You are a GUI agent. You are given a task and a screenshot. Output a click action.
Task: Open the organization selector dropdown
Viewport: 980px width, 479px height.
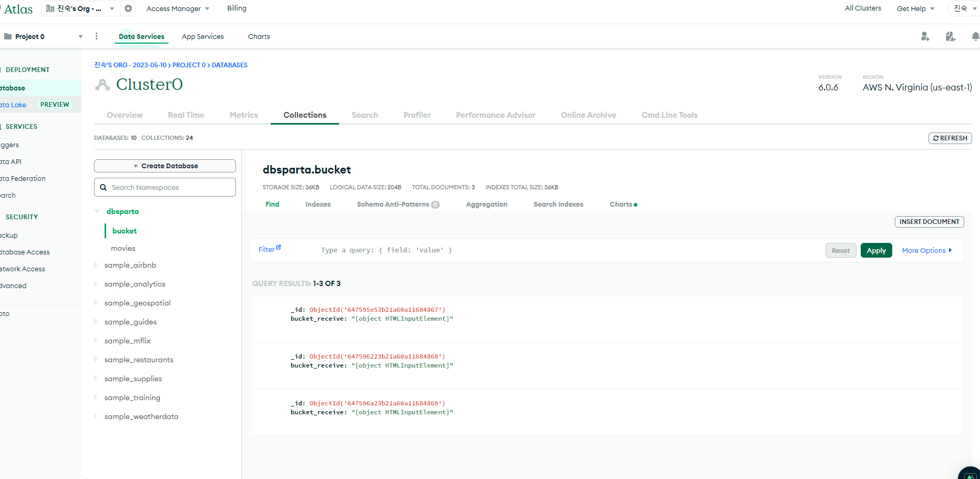coord(80,8)
